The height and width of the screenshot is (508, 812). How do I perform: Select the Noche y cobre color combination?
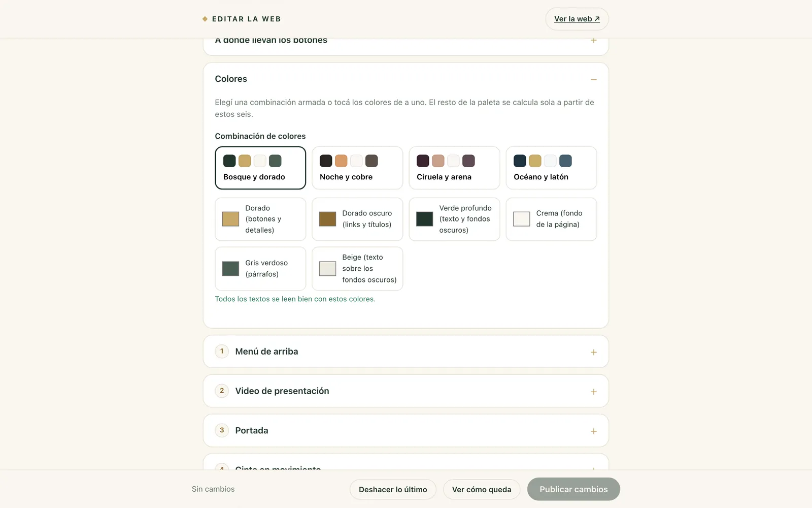coord(357,168)
